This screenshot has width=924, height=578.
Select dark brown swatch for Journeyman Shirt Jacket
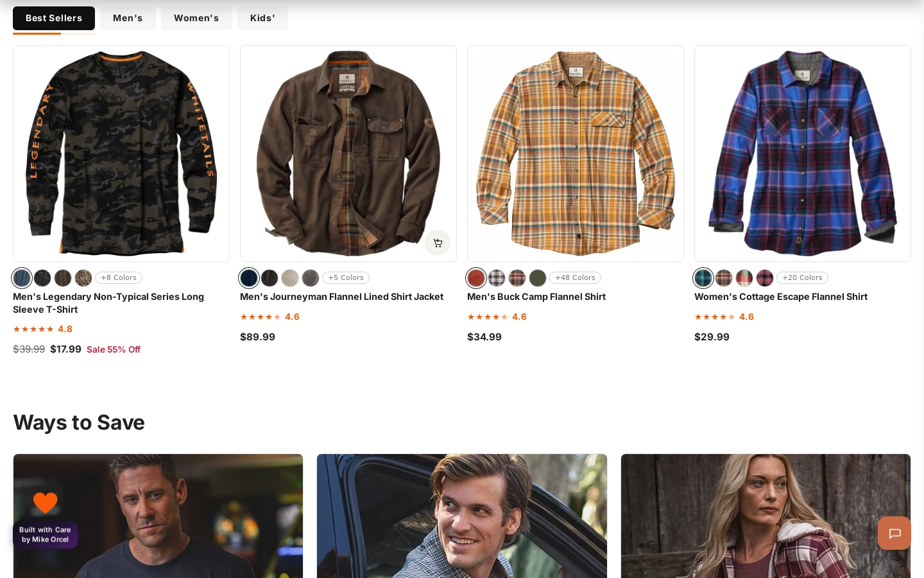point(269,278)
